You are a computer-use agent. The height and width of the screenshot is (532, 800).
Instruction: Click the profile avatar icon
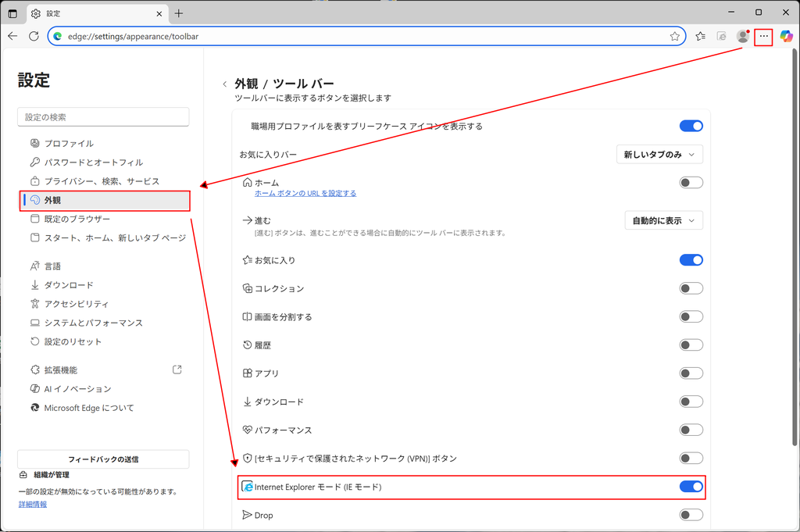click(x=742, y=36)
